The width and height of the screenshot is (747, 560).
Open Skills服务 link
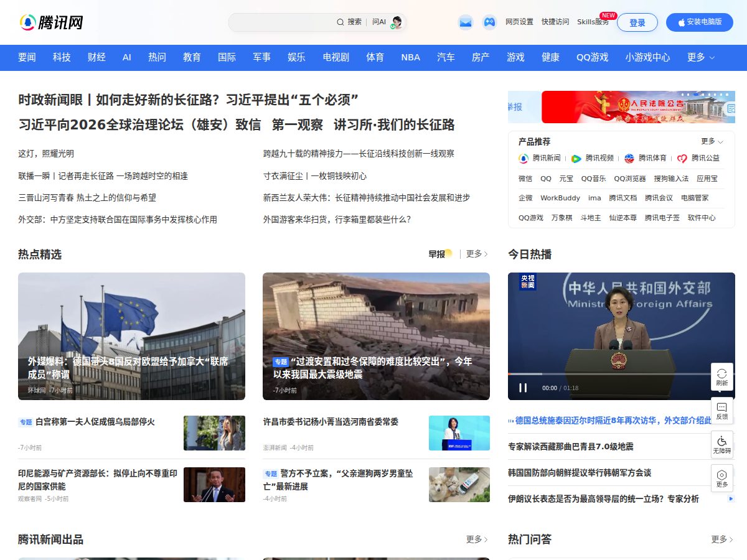click(x=593, y=22)
